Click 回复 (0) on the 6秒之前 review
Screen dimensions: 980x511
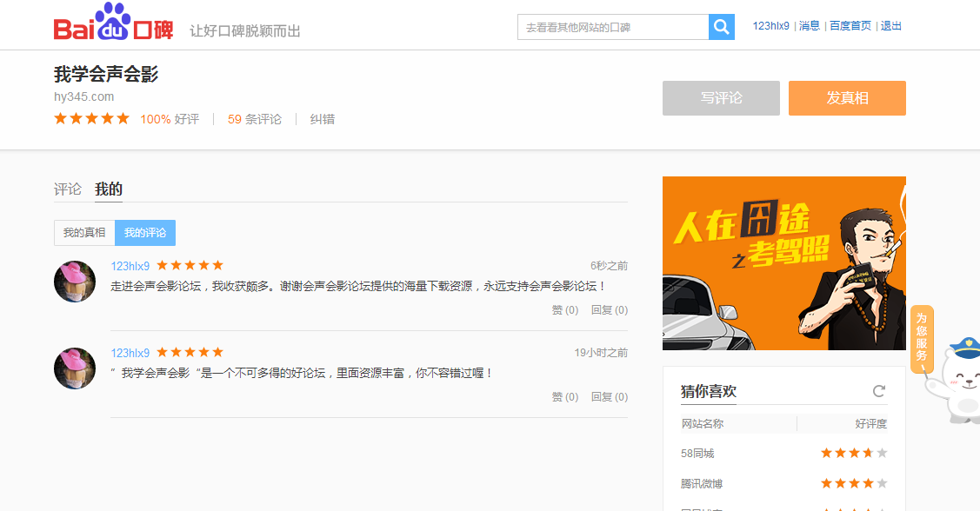[610, 310]
